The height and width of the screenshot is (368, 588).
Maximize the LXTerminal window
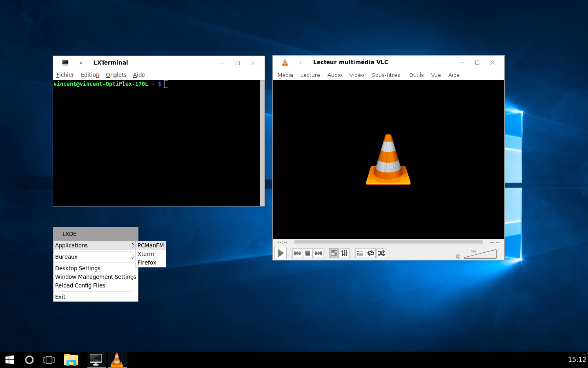238,63
